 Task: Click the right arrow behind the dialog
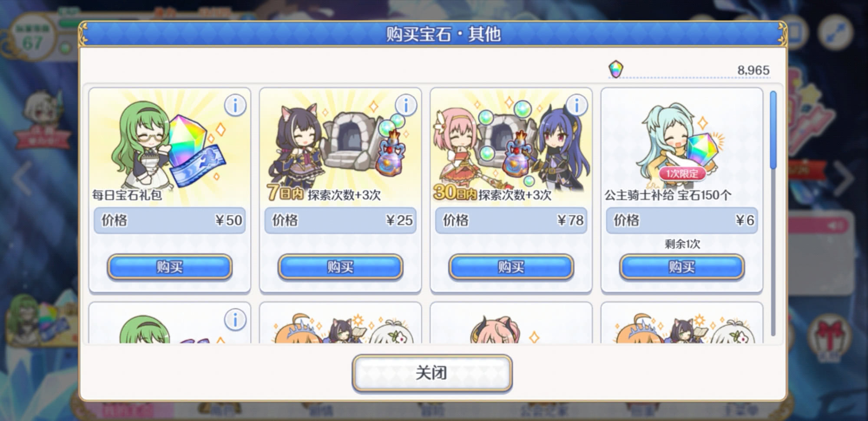[x=844, y=178]
